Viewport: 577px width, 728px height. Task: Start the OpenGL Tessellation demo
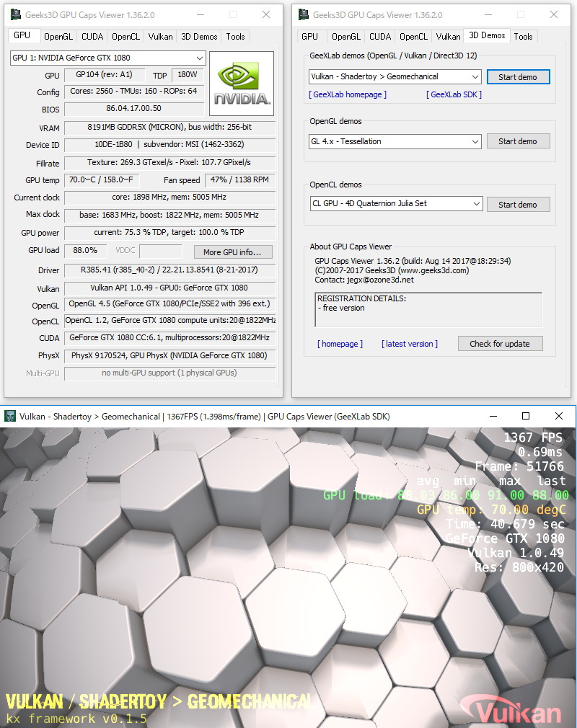pyautogui.click(x=518, y=141)
